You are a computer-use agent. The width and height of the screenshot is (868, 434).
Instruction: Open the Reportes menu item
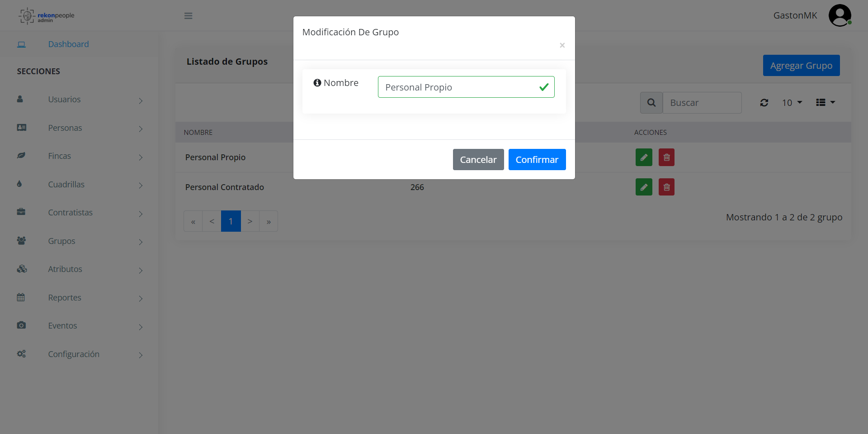(65, 298)
